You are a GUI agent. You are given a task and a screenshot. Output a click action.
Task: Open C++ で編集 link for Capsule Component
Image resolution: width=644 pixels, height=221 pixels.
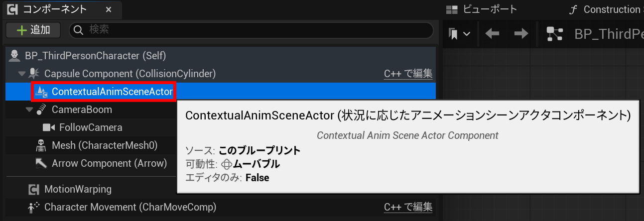point(408,74)
